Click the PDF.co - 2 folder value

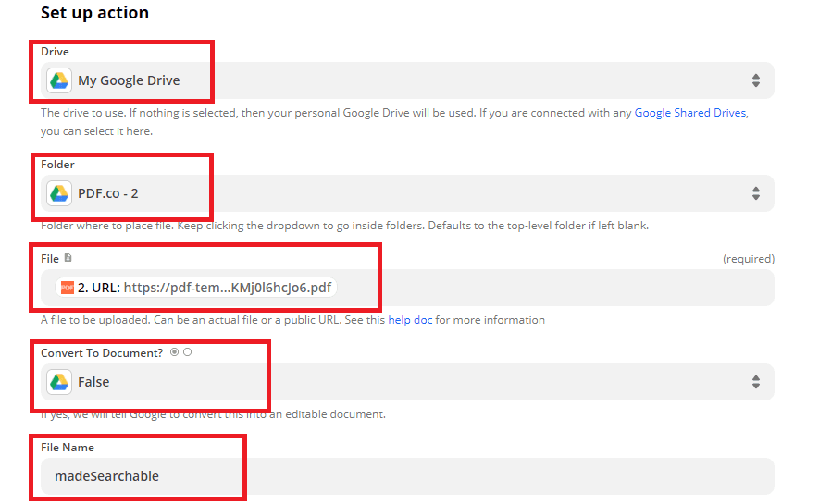[x=108, y=193]
